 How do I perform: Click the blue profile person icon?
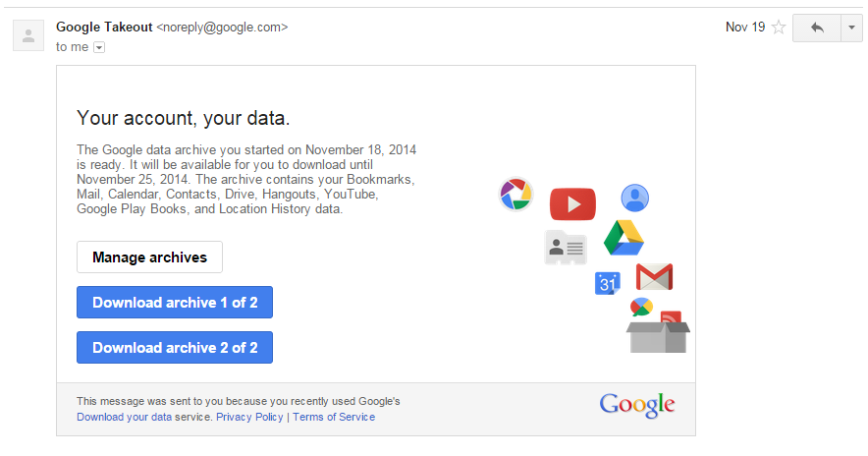634,198
